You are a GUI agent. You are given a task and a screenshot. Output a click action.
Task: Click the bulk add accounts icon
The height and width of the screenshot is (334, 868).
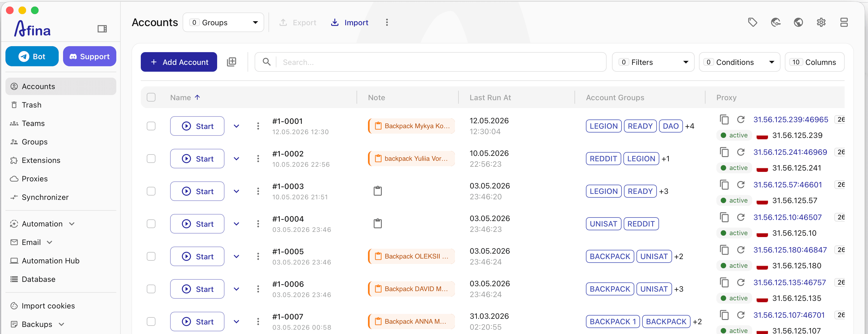click(x=232, y=62)
